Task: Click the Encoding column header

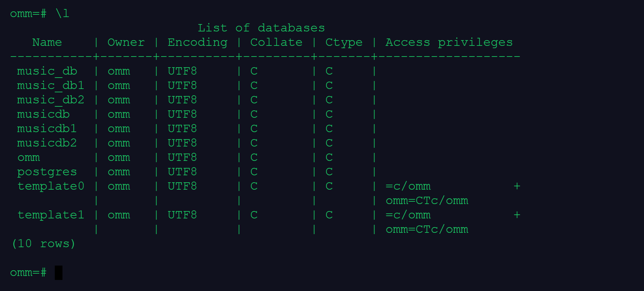Action: tap(197, 42)
